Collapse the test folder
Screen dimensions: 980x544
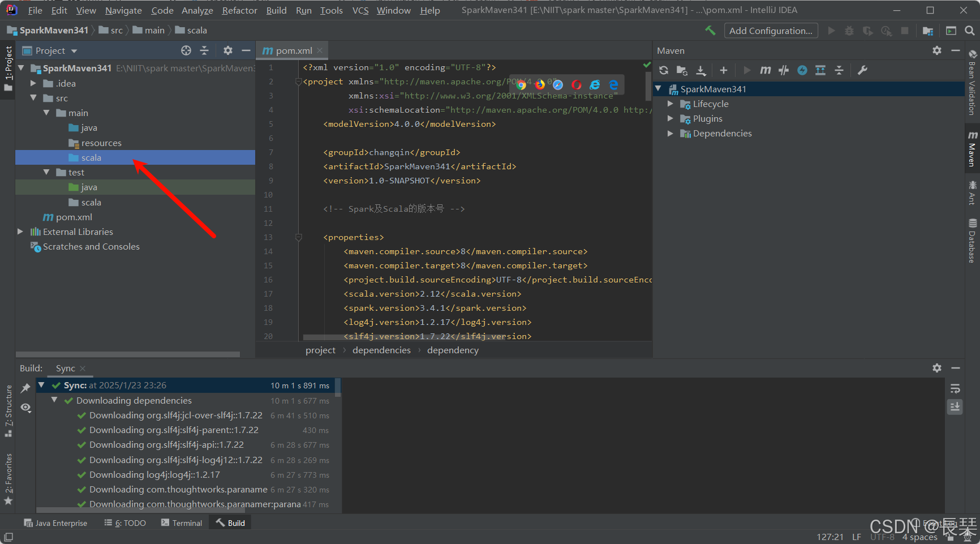point(46,172)
